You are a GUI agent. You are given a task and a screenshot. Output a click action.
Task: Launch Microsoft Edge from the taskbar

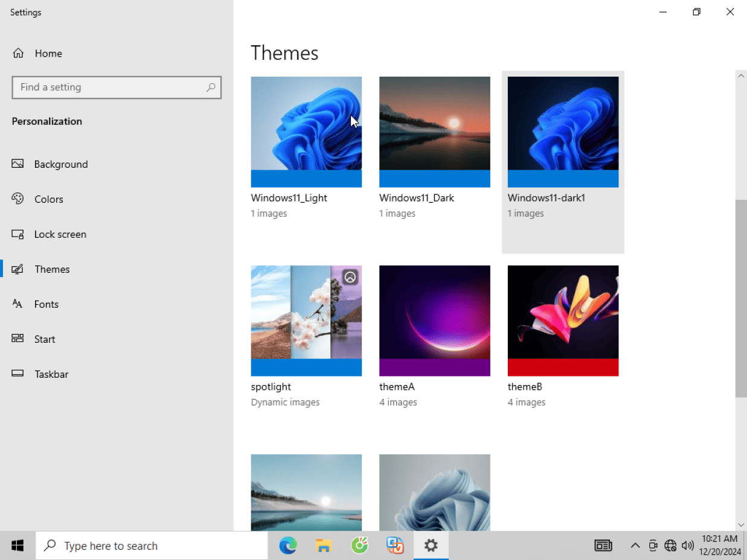tap(288, 546)
